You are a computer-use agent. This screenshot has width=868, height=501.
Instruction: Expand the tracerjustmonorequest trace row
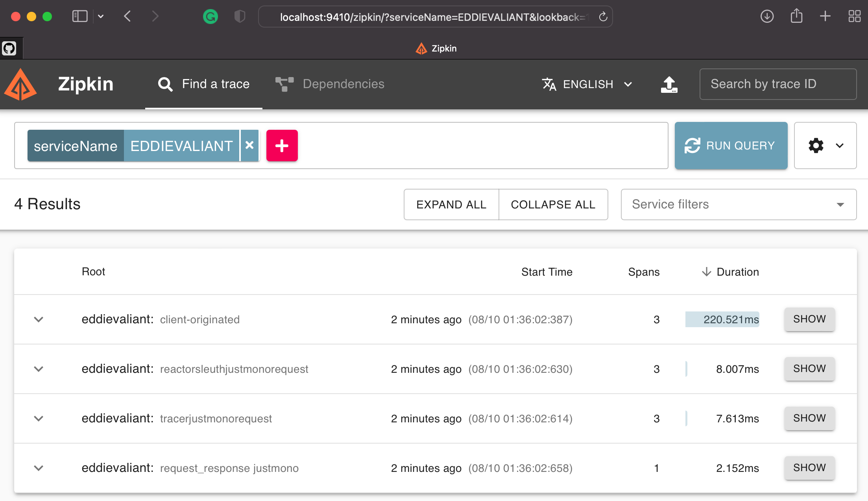pyautogui.click(x=39, y=418)
